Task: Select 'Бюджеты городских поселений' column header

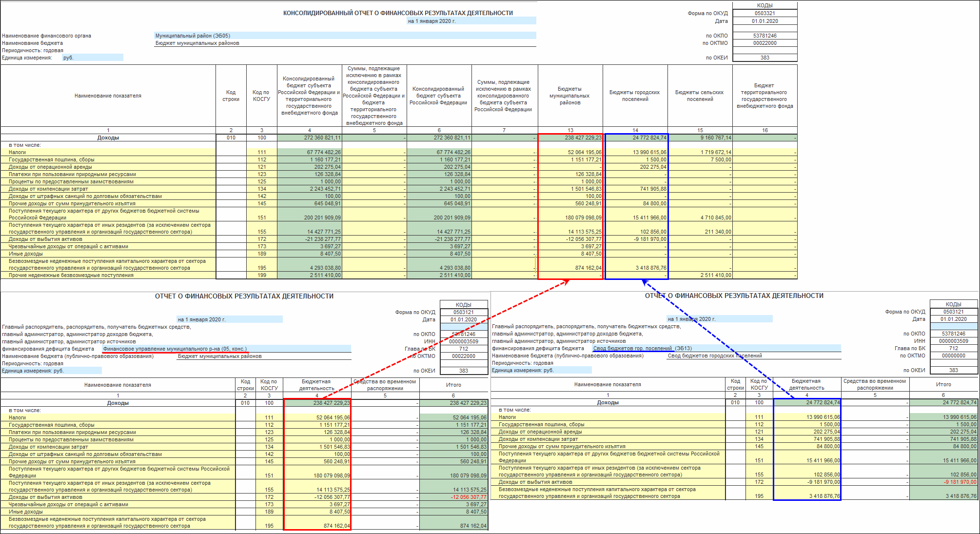Action: pos(635,96)
